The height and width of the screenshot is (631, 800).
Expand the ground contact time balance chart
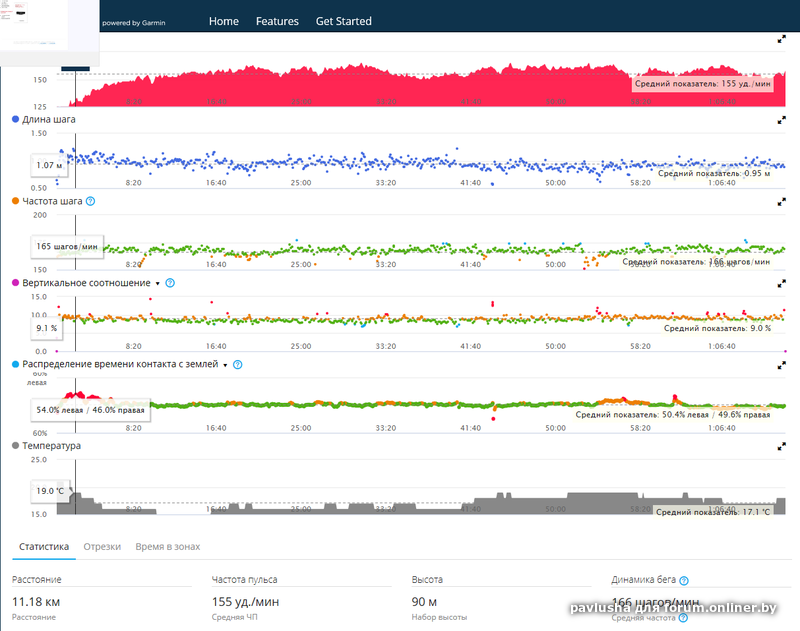pos(781,365)
